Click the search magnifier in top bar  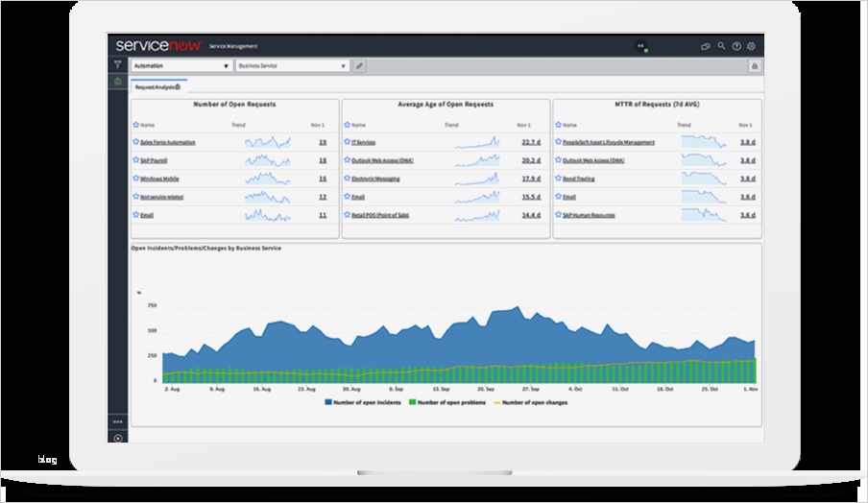click(721, 45)
